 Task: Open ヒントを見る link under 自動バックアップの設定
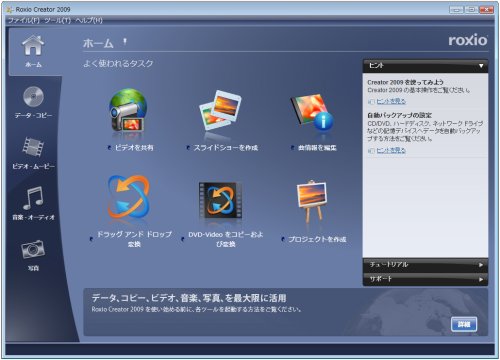pos(391,151)
